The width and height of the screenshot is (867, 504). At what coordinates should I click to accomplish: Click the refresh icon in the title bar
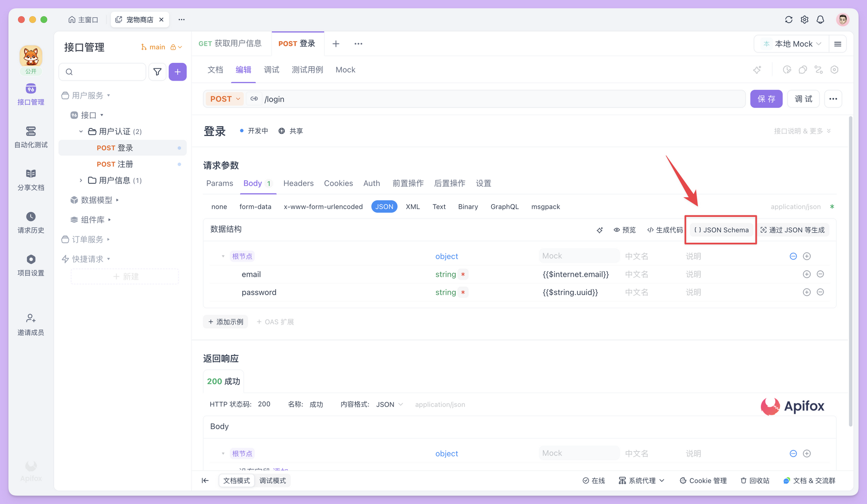(x=788, y=20)
